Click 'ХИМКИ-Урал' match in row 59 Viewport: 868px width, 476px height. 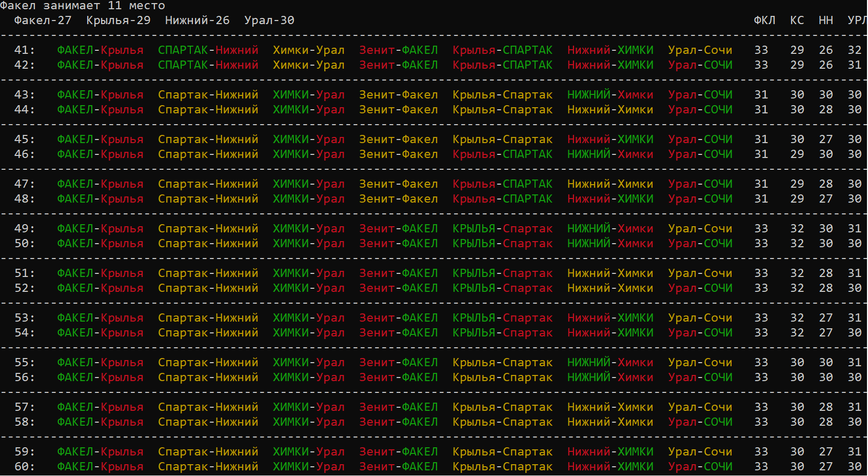click(309, 452)
